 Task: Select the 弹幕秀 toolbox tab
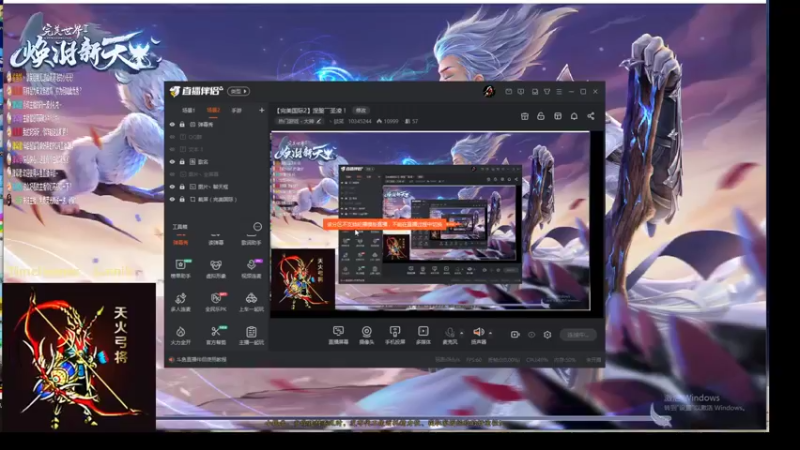pyautogui.click(x=181, y=242)
